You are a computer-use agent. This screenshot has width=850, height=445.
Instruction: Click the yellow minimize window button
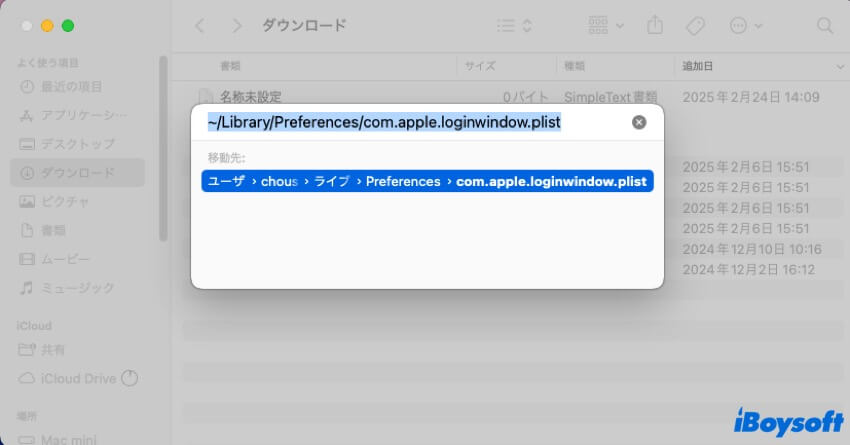click(47, 26)
